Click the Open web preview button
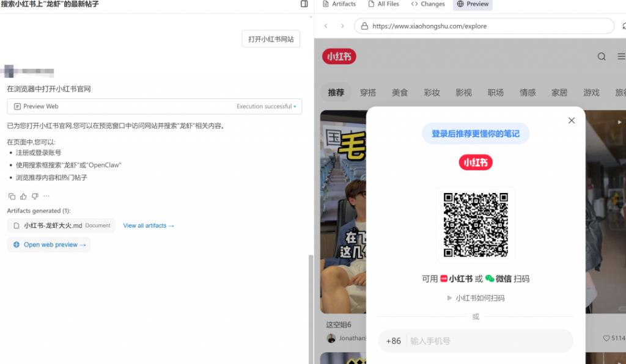The height and width of the screenshot is (364, 626). pyautogui.click(x=50, y=245)
